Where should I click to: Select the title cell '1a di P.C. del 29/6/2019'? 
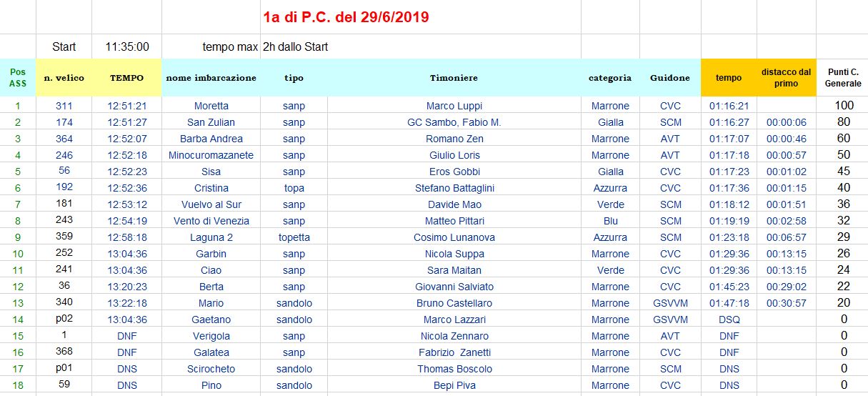coord(346,16)
